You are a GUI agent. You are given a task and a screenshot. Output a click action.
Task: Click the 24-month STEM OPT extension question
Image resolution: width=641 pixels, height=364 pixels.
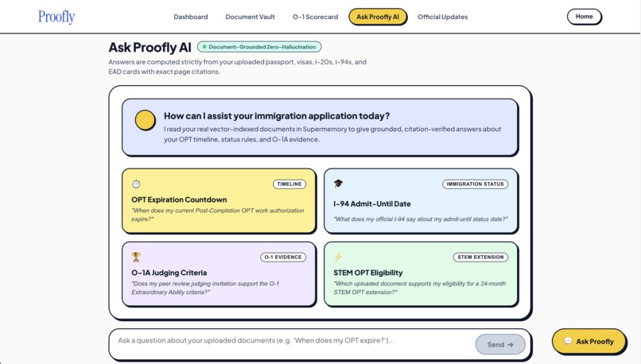pos(419,288)
